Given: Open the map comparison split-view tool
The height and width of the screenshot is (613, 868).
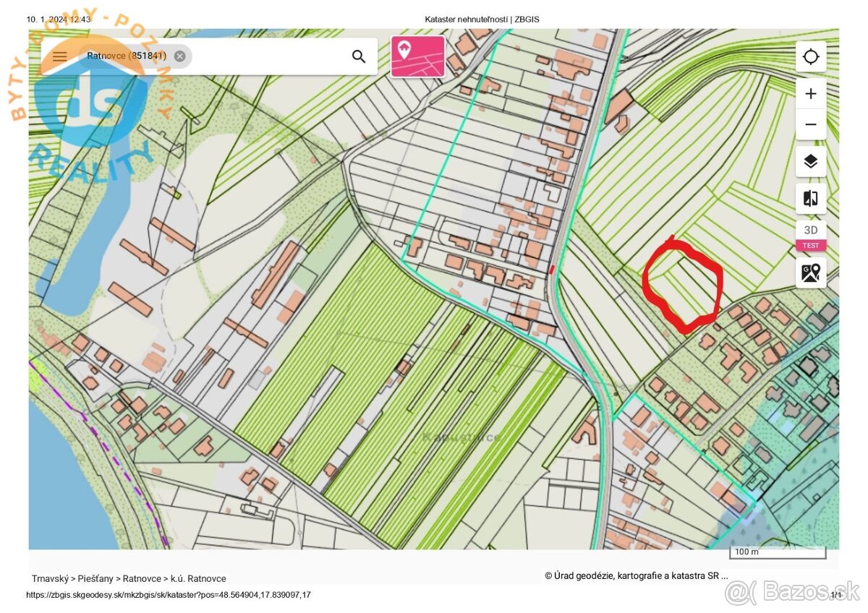Looking at the screenshot, I should 811,198.
